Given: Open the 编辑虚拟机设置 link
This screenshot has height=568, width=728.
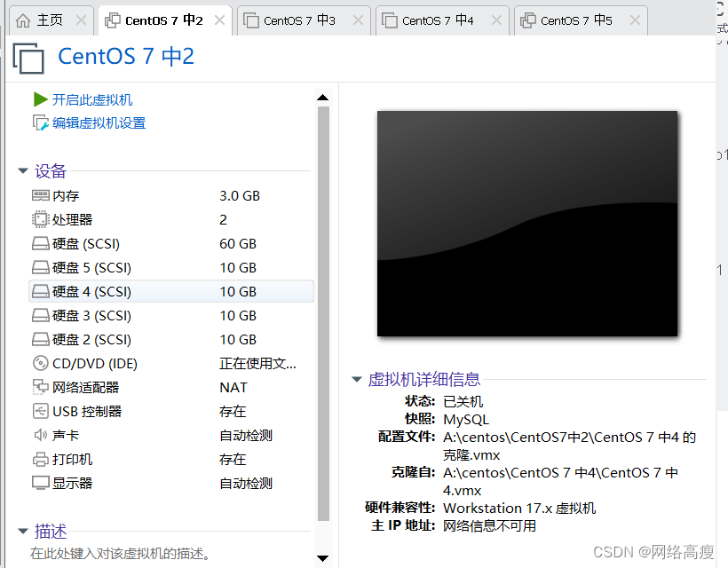Looking at the screenshot, I should (x=99, y=123).
